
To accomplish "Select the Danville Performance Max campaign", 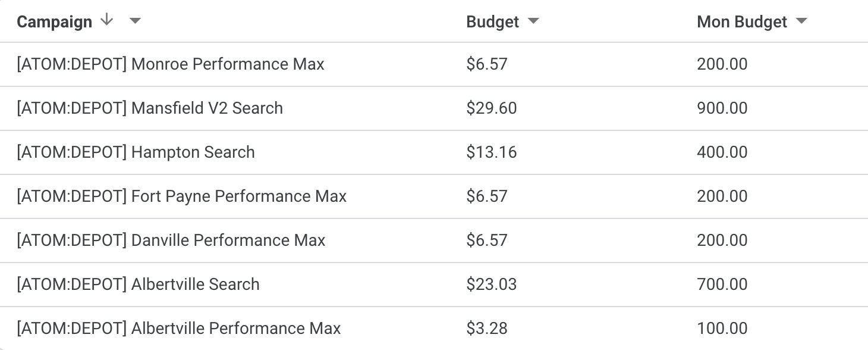I will [171, 240].
